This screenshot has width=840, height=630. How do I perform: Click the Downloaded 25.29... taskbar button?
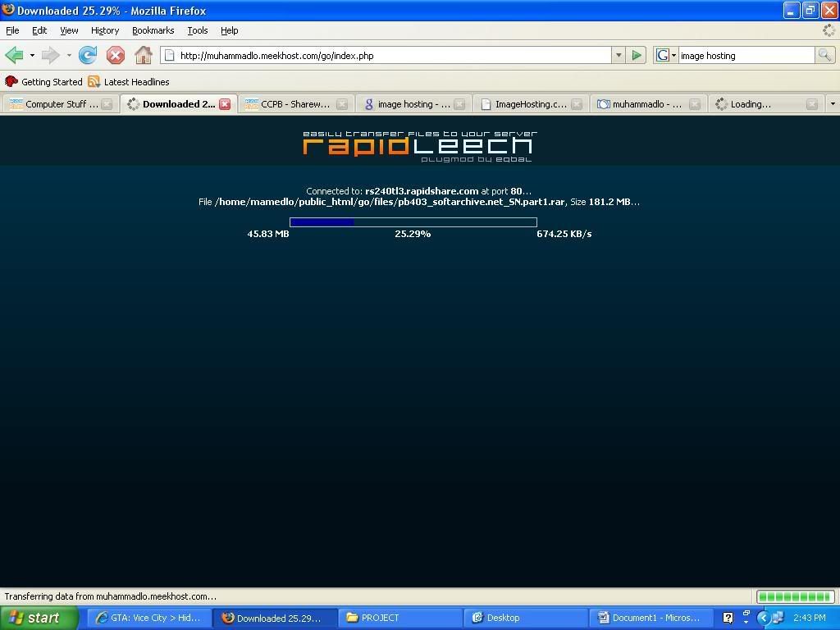[275, 618]
